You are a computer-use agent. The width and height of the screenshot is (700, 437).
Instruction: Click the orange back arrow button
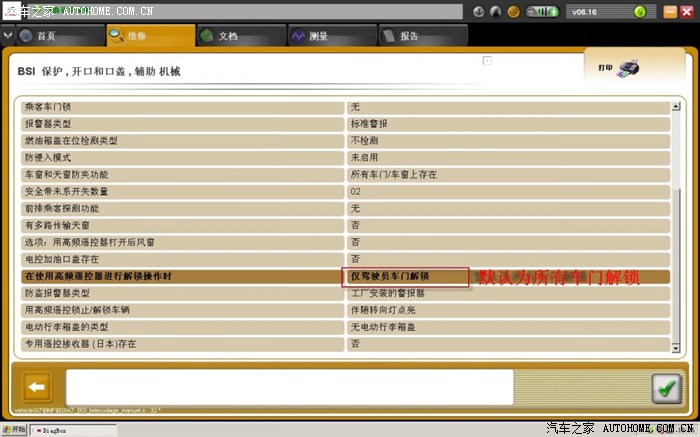(37, 387)
